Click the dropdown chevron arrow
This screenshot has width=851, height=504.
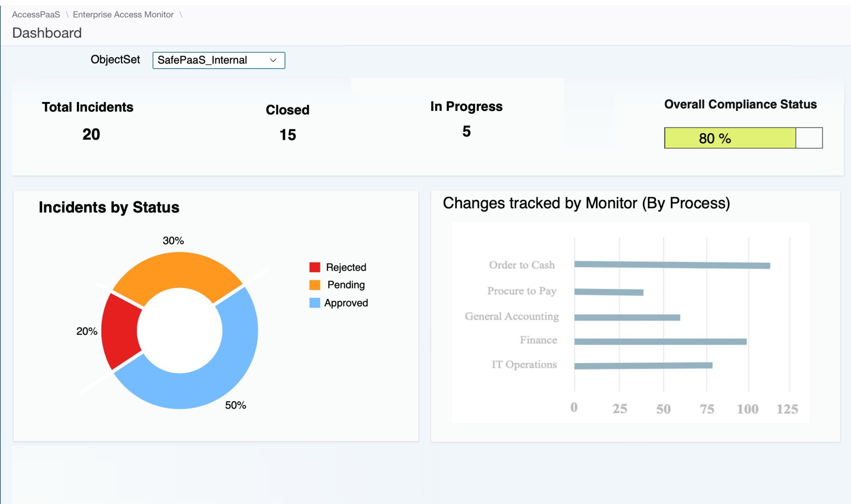coord(273,60)
